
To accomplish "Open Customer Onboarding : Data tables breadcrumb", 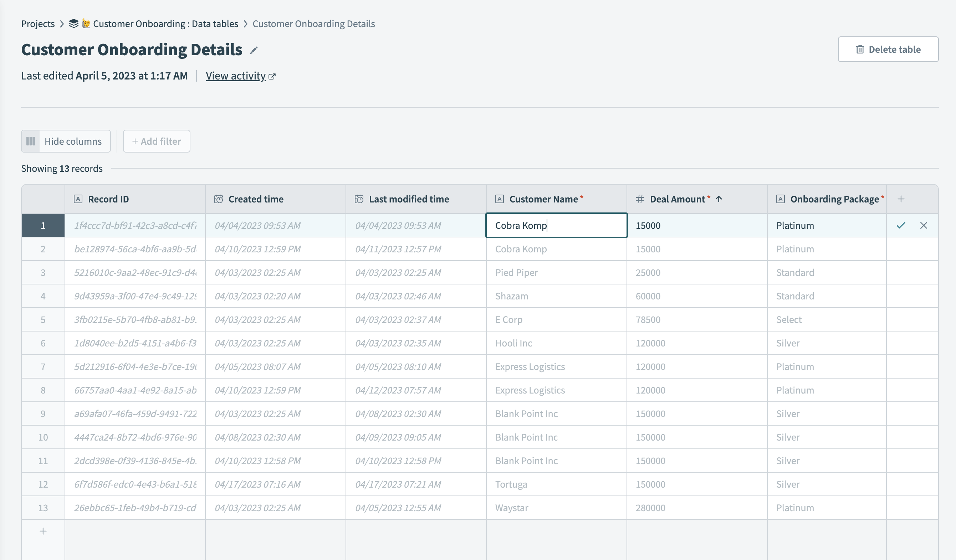I will point(165,24).
